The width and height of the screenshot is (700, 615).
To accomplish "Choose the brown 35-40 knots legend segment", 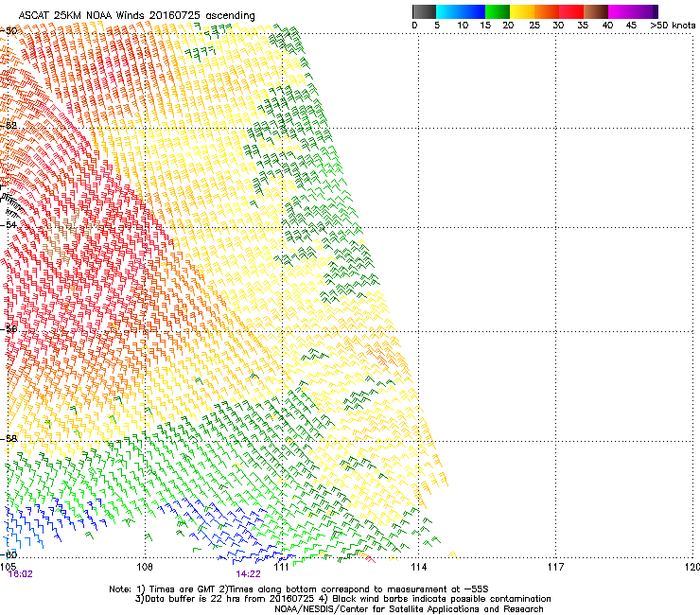I will 596,11.
